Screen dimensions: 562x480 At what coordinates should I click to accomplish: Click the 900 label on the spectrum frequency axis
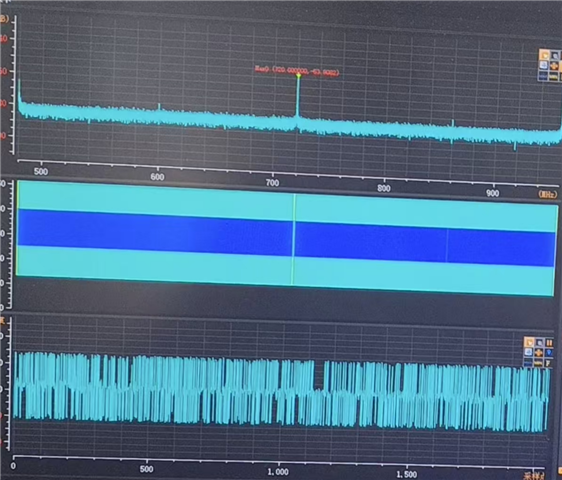pos(492,193)
